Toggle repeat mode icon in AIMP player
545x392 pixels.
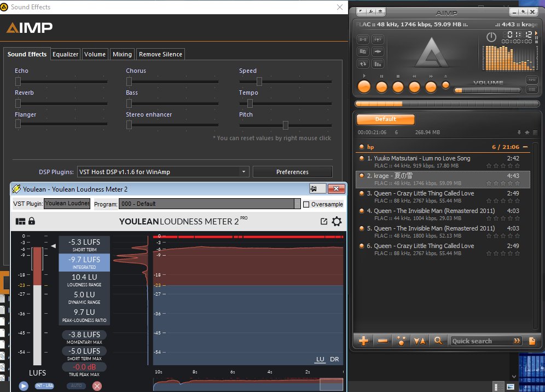pos(363,64)
